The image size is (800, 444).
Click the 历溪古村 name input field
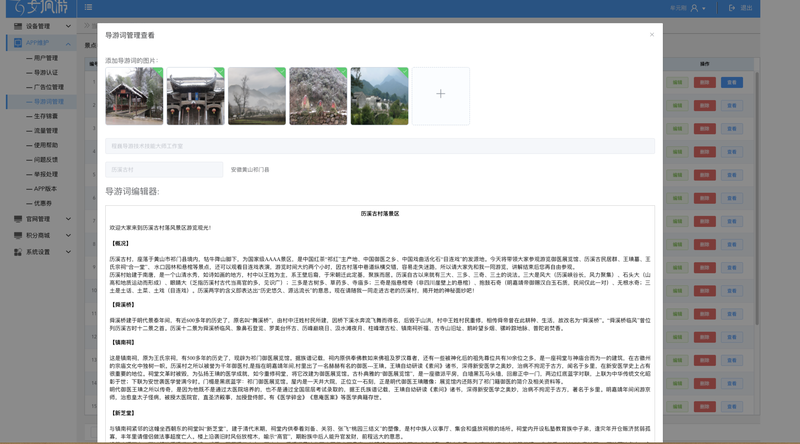[x=164, y=169]
